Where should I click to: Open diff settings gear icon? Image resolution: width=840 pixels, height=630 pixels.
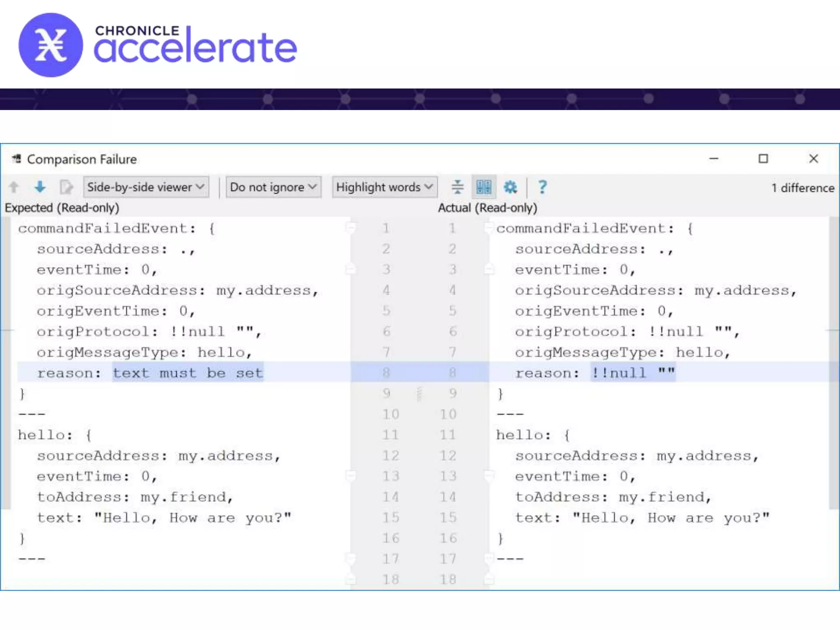click(510, 187)
